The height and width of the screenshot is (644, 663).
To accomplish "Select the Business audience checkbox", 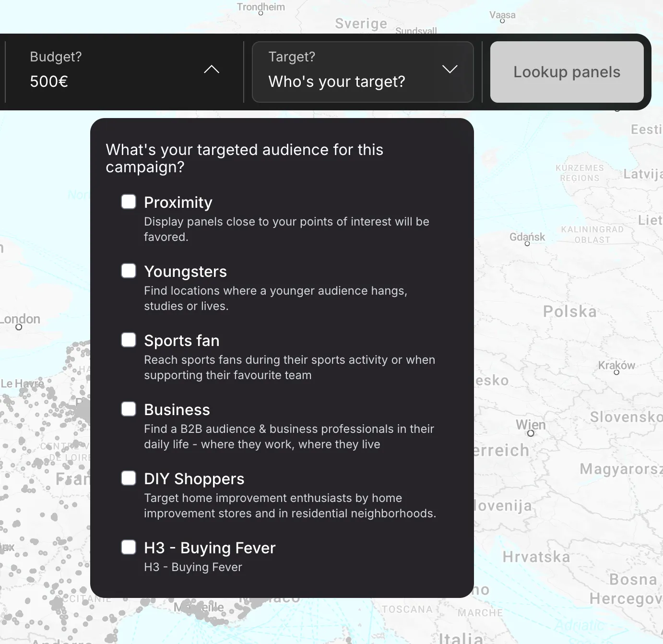I will pyautogui.click(x=129, y=409).
